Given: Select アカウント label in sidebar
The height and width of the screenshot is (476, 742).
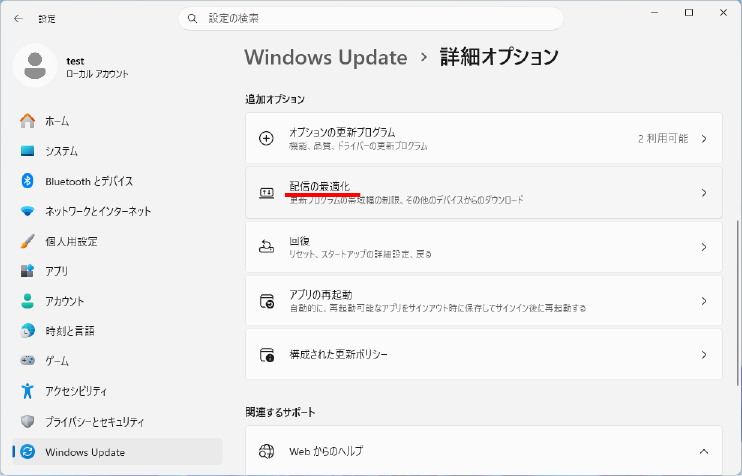Looking at the screenshot, I should pyautogui.click(x=65, y=301).
